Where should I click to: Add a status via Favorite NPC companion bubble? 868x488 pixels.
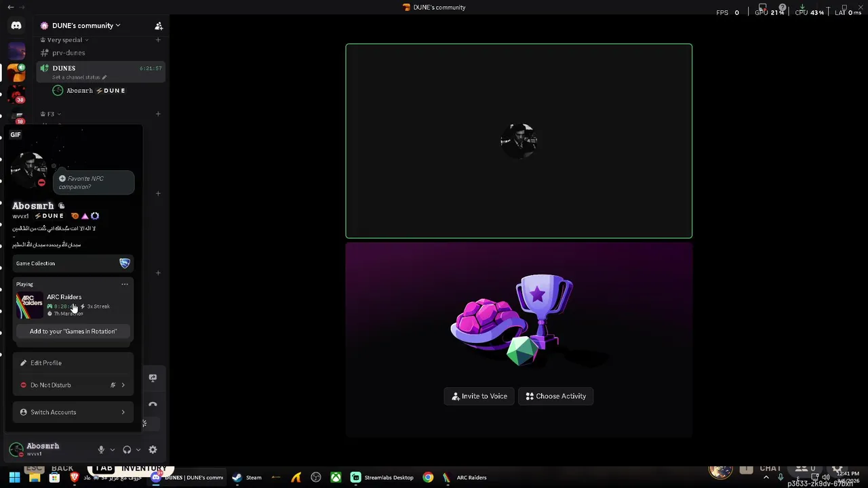pos(94,183)
